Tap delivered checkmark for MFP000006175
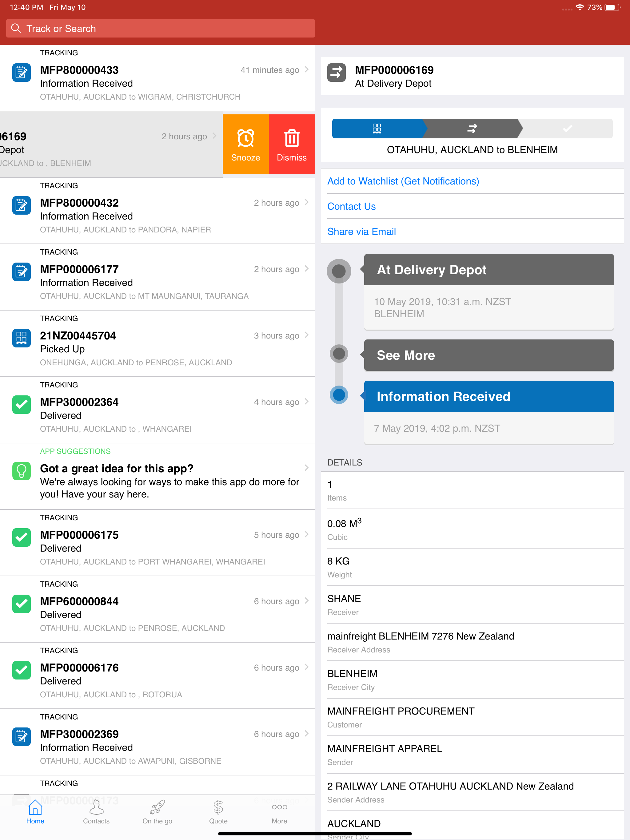The width and height of the screenshot is (630, 840). tap(22, 538)
